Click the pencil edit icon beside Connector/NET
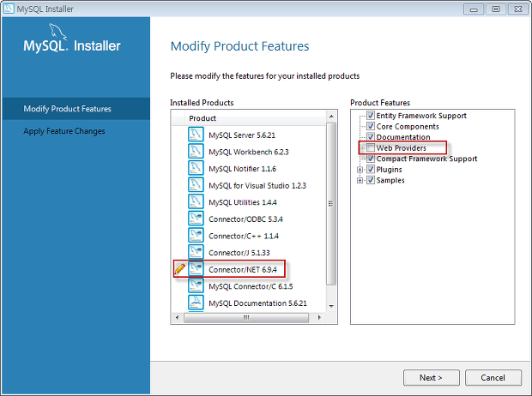The image size is (532, 396). pos(179,269)
